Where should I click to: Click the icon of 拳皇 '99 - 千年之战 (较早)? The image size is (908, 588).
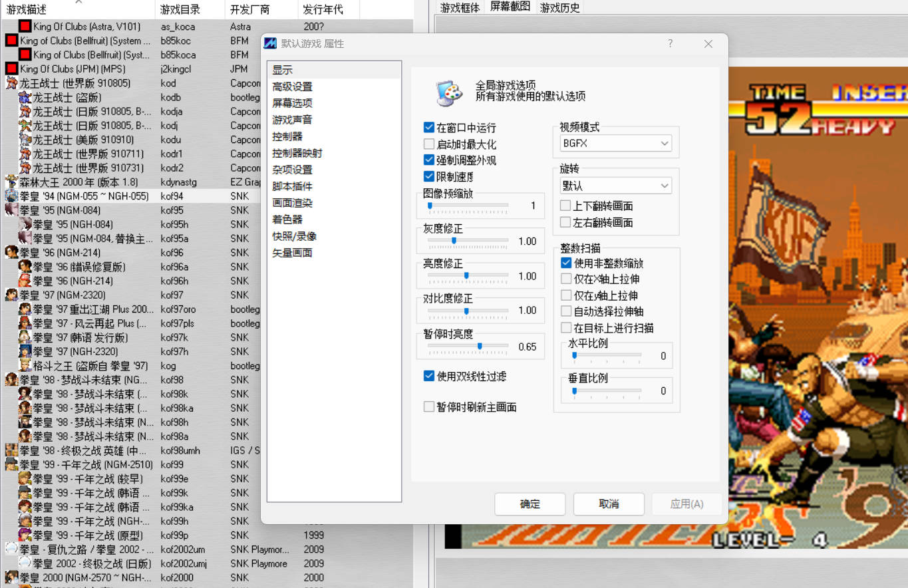point(25,479)
